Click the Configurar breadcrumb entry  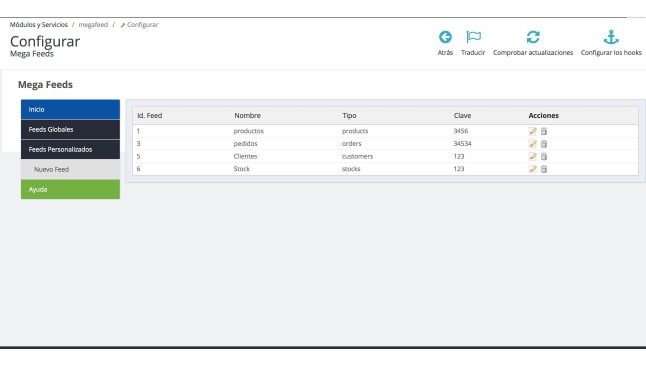click(x=139, y=25)
